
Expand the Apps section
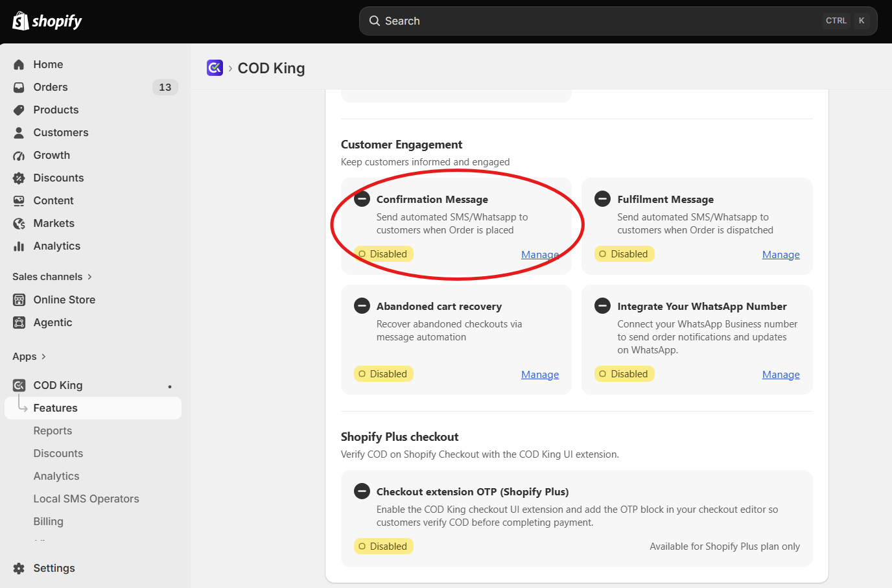click(29, 357)
